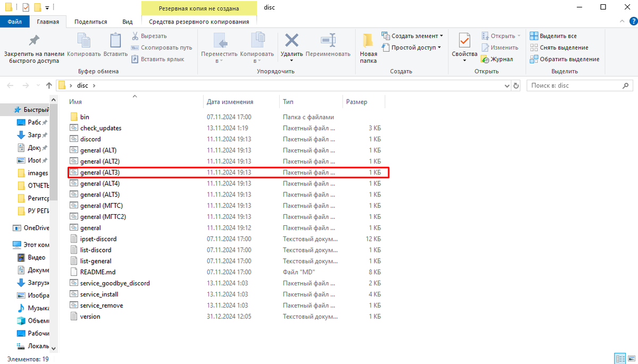Sort by Дата изменения column
This screenshot has height=364, width=638.
point(241,101)
